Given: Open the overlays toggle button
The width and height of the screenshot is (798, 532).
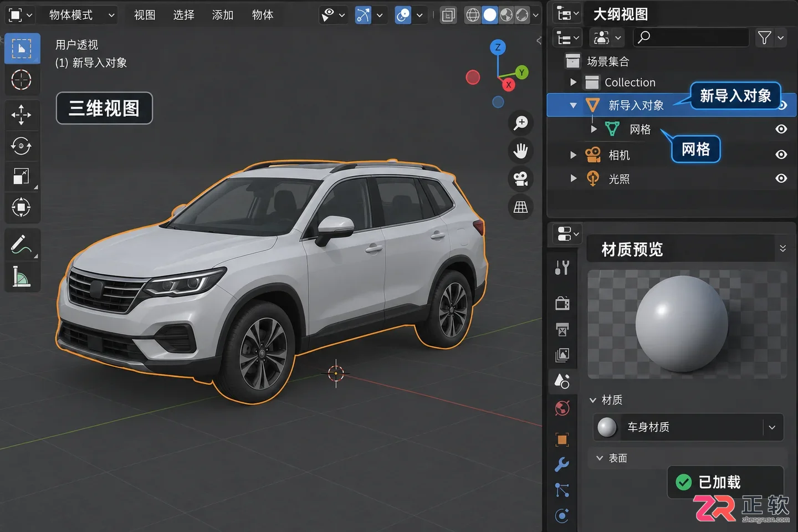Looking at the screenshot, I should point(403,15).
